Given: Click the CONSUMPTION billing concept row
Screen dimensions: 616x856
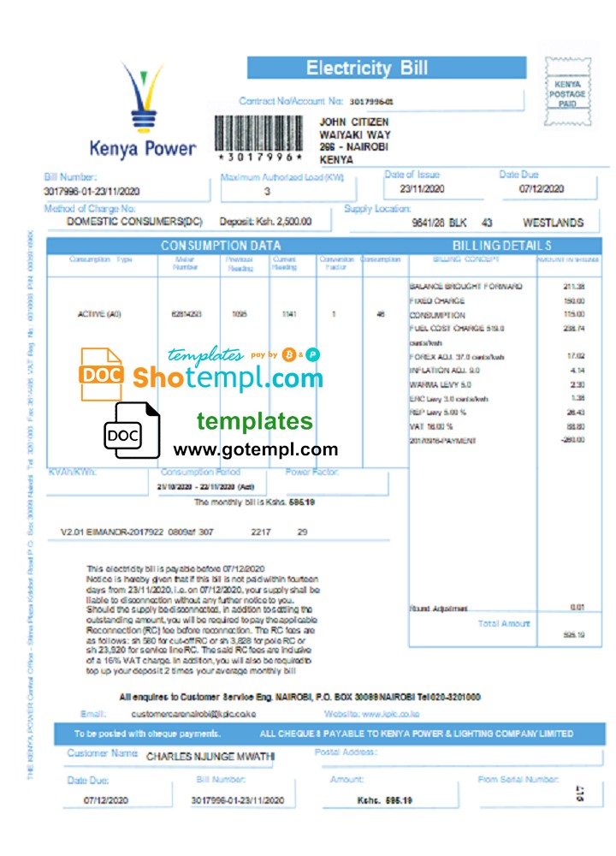Looking at the screenshot, I should pos(497,315).
